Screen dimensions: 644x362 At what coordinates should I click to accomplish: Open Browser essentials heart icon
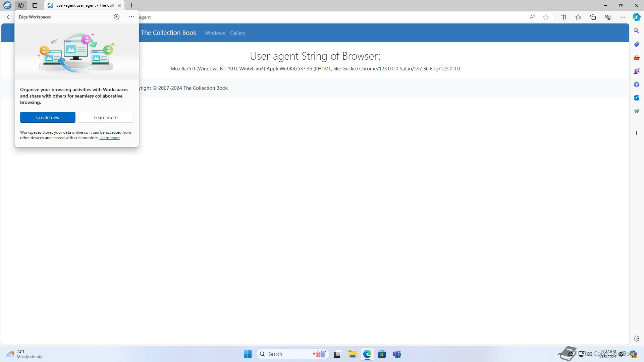coord(608,17)
